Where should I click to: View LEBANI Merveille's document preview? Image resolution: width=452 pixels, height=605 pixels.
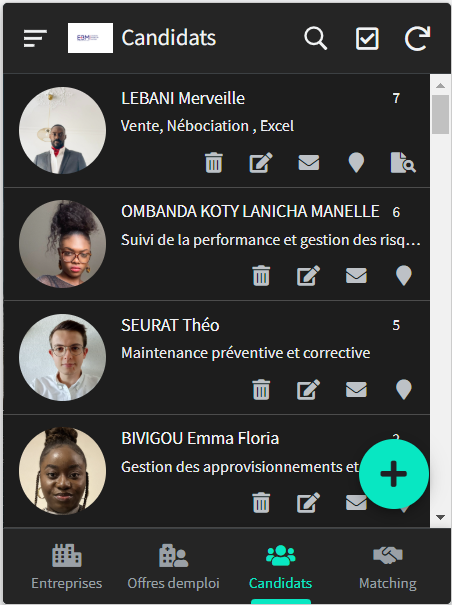403,162
